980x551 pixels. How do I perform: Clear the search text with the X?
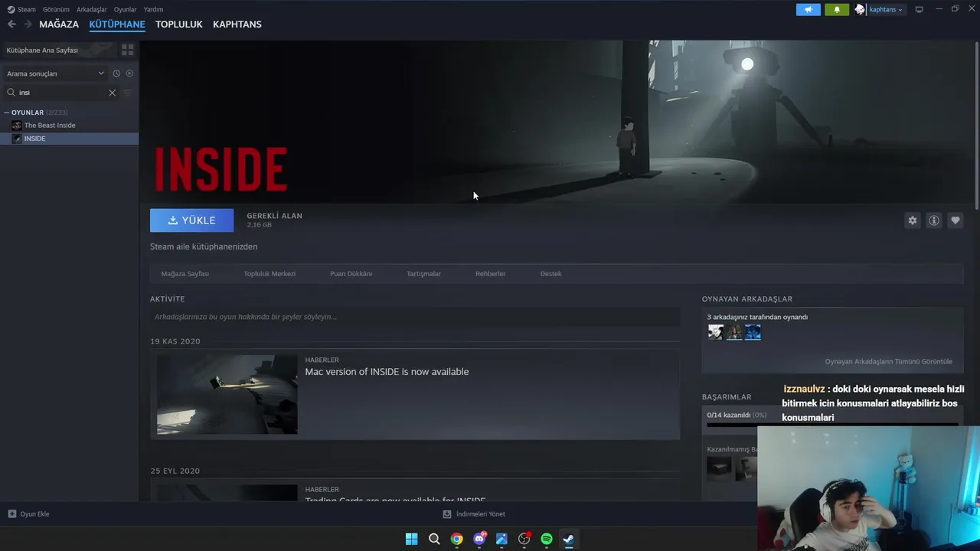point(112,93)
